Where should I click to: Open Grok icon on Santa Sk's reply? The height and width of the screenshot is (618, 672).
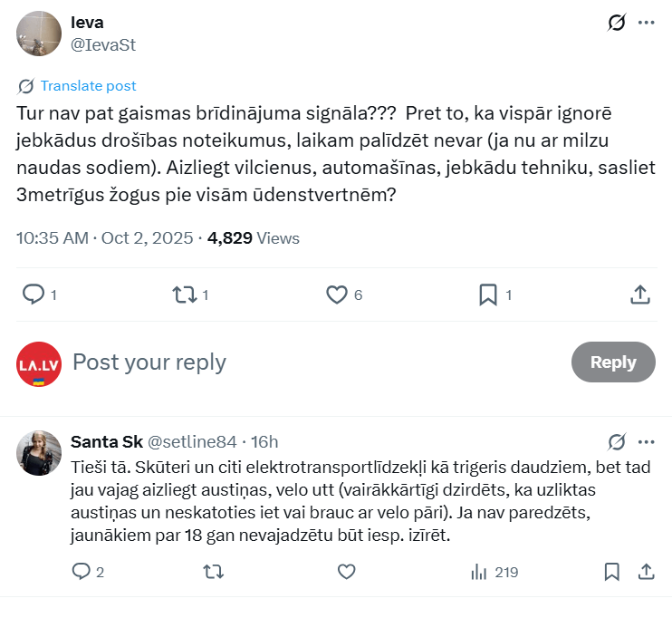pos(617,442)
